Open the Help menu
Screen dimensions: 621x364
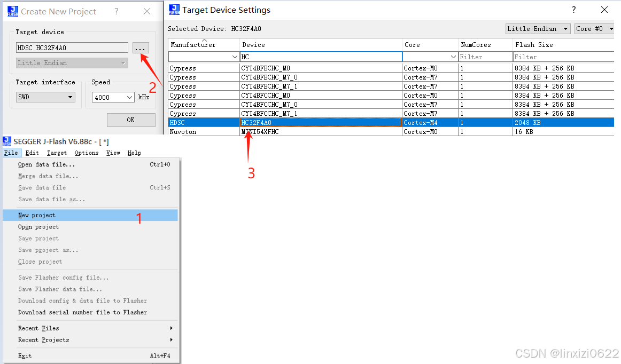coord(134,153)
